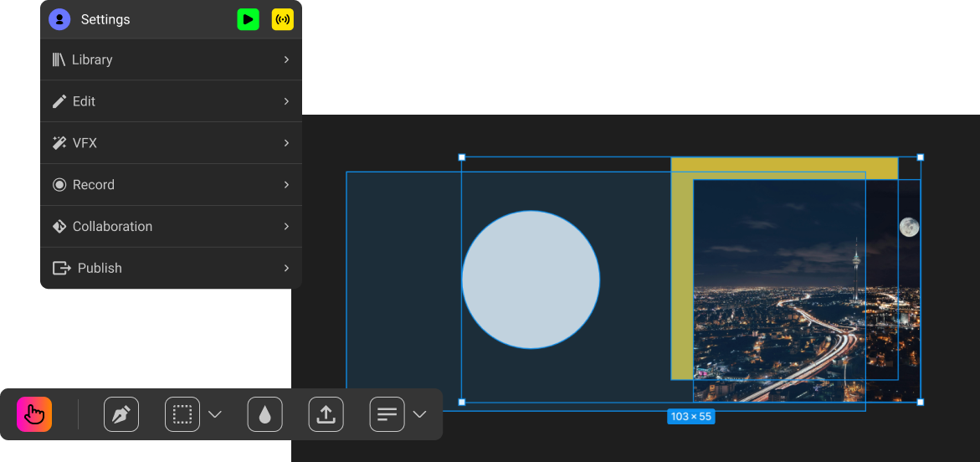Click the yellow broadcast icon
This screenshot has width=980, height=462.
(x=283, y=19)
